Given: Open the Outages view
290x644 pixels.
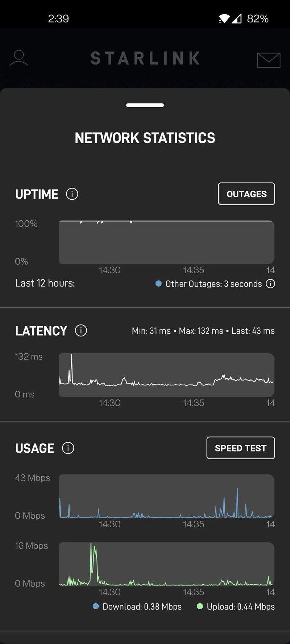Looking at the screenshot, I should pyautogui.click(x=246, y=194).
